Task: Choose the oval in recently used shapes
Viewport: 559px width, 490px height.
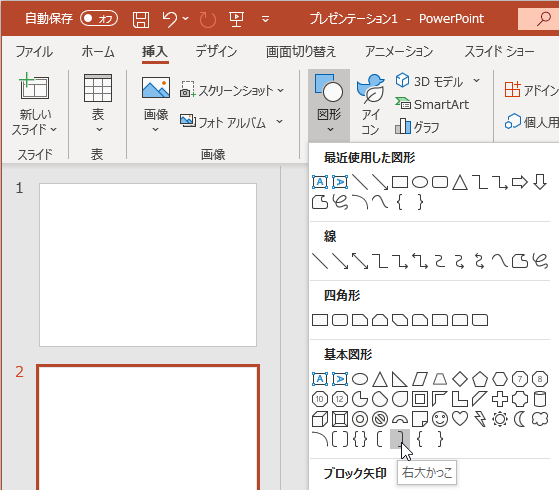Action: point(420,182)
